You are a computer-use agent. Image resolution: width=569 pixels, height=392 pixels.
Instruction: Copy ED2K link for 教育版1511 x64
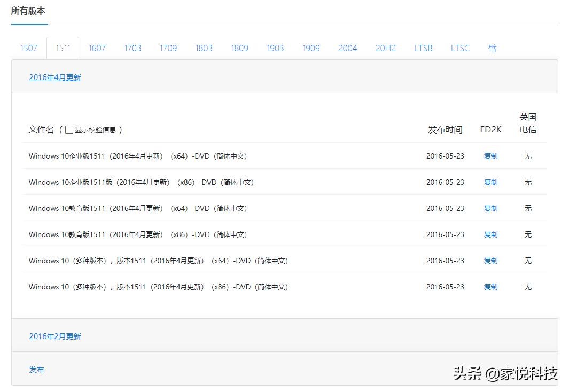pyautogui.click(x=490, y=208)
